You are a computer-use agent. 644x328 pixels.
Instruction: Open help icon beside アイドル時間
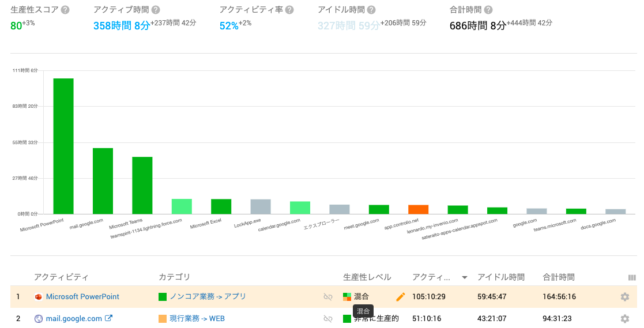click(371, 10)
